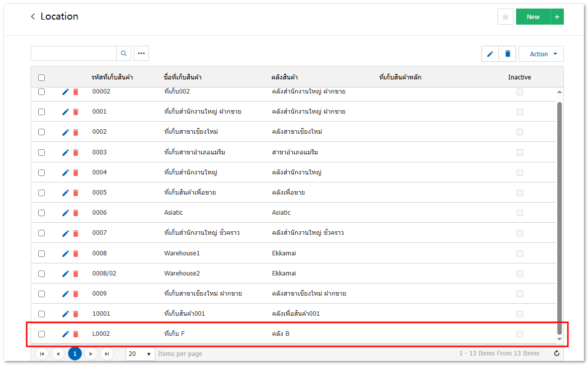Go to the last page arrow

(x=107, y=354)
